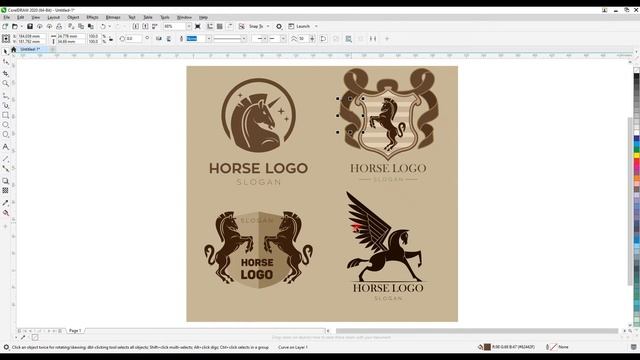Switch to the Untitled-1 document tab
The width and height of the screenshot is (640, 360).
pyautogui.click(x=30, y=49)
